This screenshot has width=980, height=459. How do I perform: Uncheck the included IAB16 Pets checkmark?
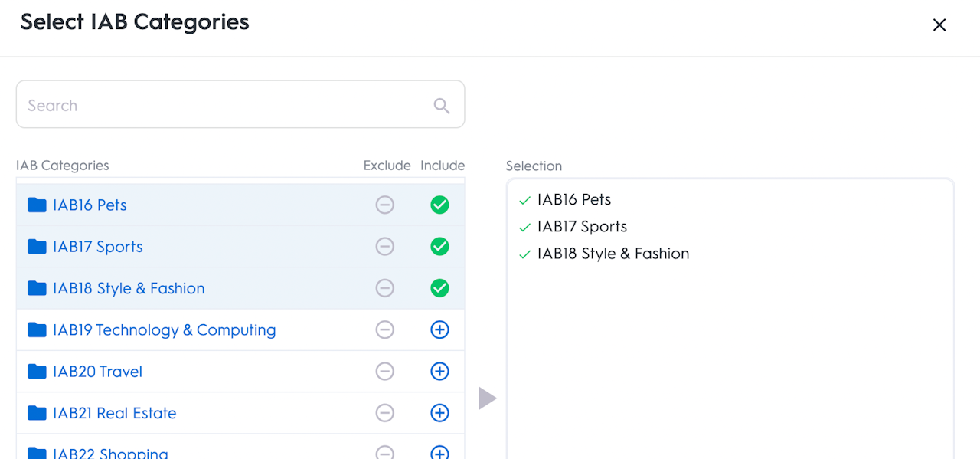click(x=439, y=205)
